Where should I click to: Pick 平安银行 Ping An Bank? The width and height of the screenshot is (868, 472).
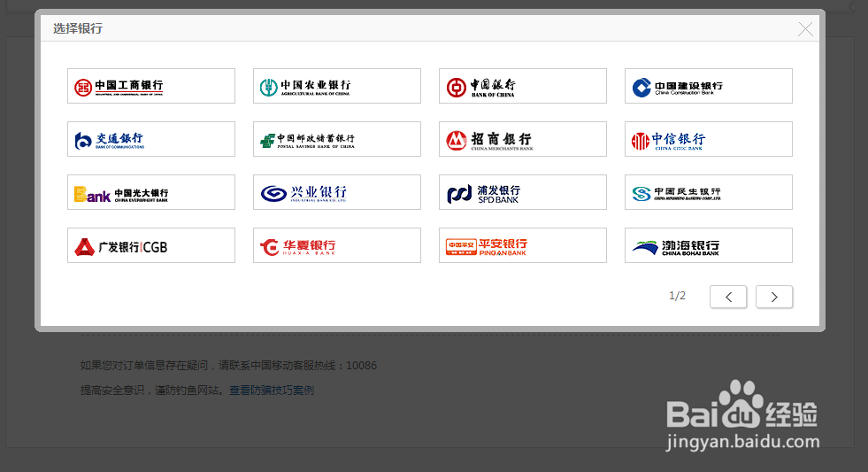[x=523, y=245]
